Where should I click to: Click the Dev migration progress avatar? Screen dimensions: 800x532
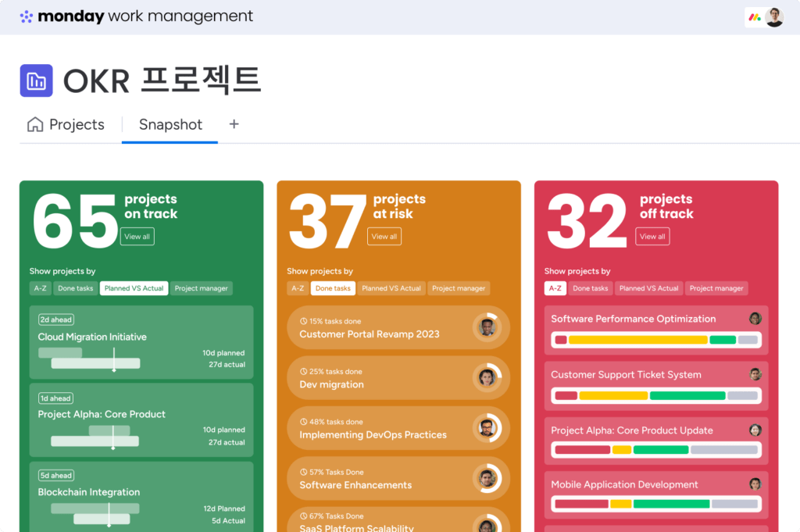point(487,378)
